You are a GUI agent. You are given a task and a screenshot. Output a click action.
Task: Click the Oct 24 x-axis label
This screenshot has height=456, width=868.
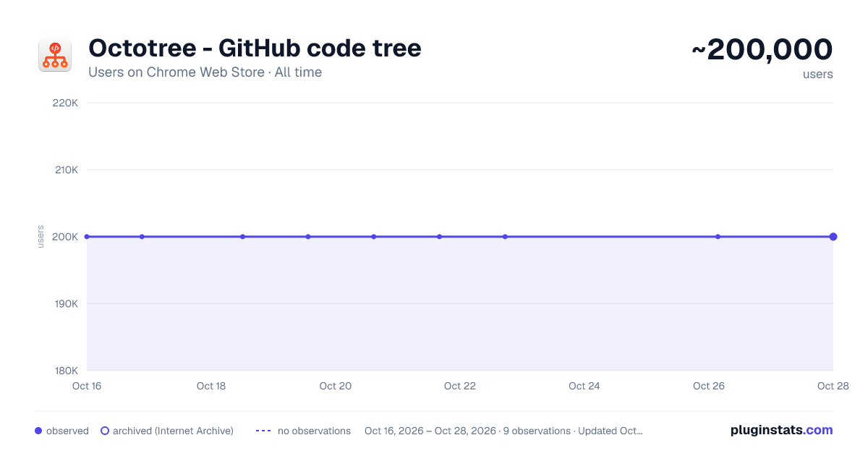(x=584, y=386)
